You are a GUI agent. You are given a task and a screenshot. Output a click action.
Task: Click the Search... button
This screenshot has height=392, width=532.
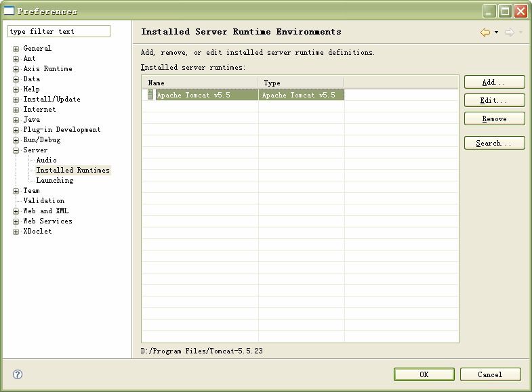point(494,143)
